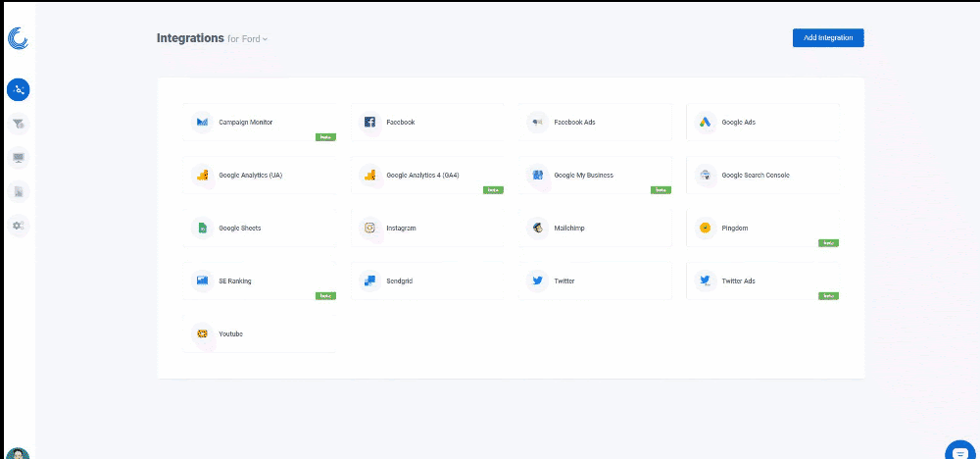Image resolution: width=980 pixels, height=459 pixels.
Task: Open the dashboards monitor sidebar icon
Action: click(18, 158)
